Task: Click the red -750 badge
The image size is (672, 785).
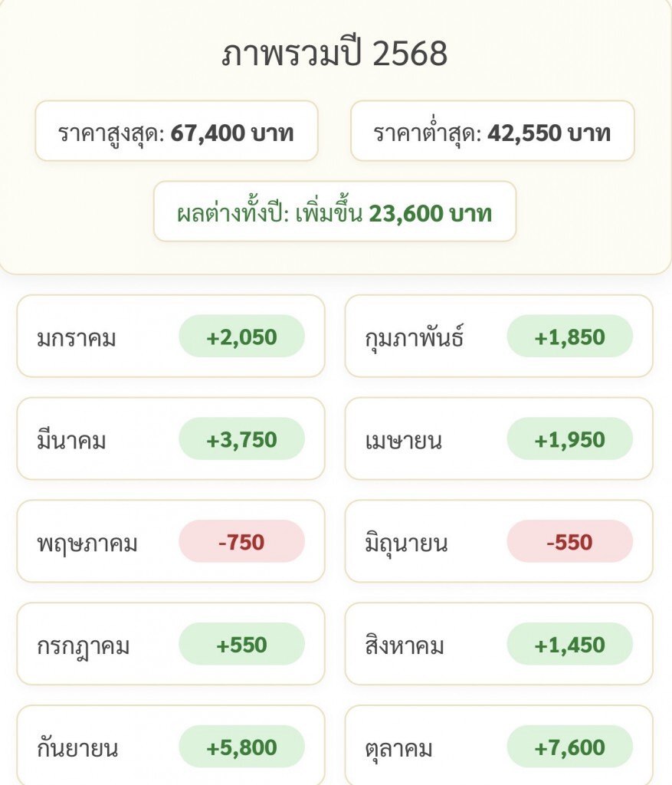Action: (x=241, y=542)
